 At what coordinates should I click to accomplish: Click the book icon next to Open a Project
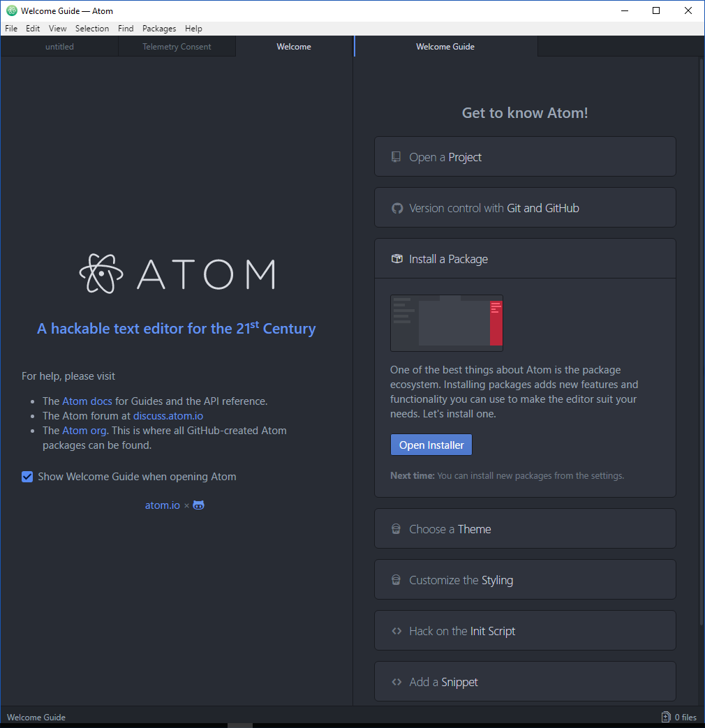[396, 157]
